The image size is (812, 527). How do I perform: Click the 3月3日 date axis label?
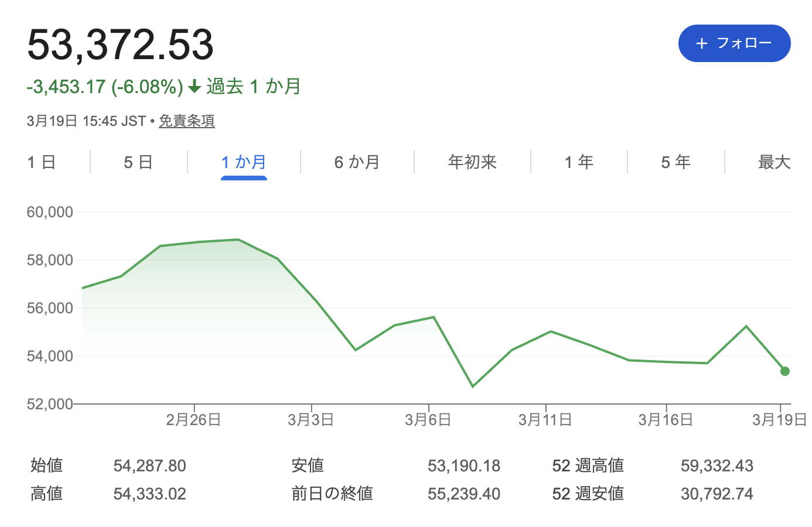[x=311, y=420]
